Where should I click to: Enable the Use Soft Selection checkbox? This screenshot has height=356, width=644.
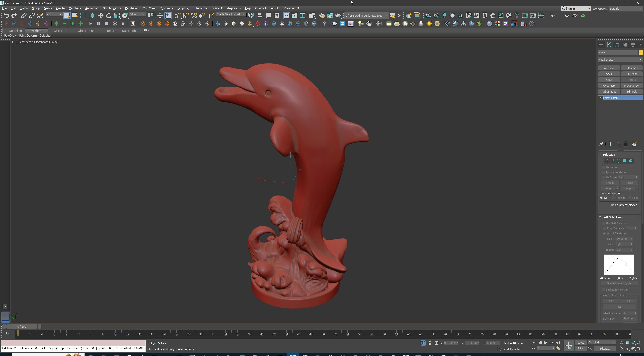tap(603, 223)
